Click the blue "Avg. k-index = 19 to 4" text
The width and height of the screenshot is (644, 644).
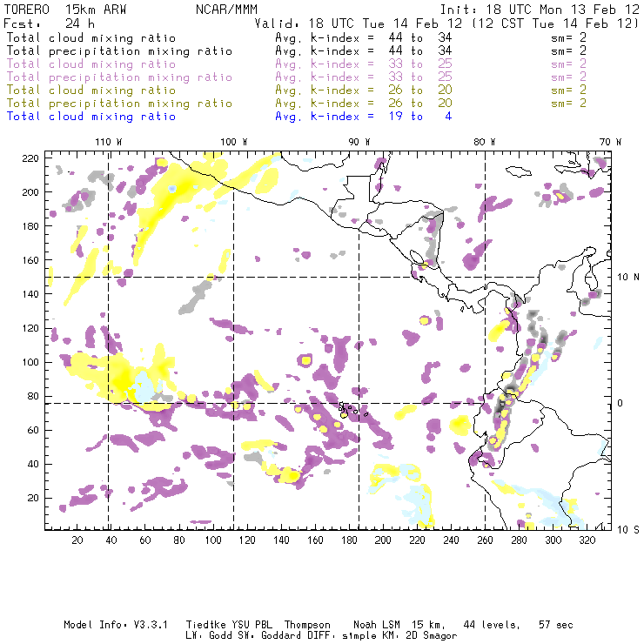[x=364, y=117]
